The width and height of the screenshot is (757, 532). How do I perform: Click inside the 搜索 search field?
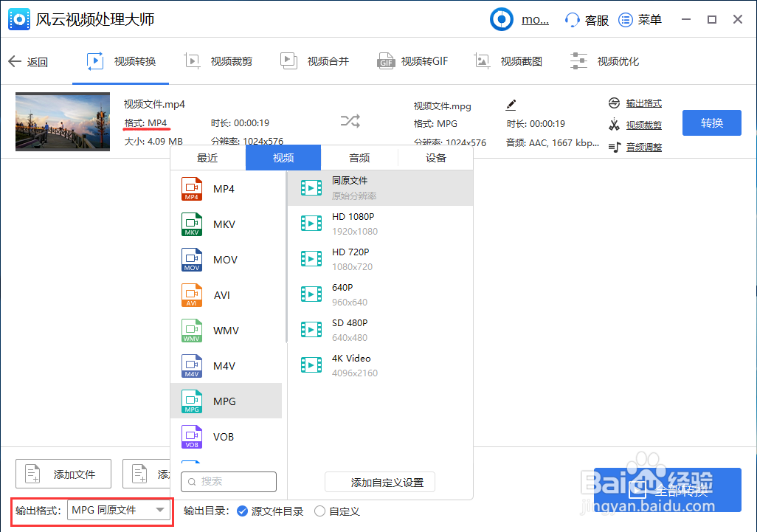229,481
